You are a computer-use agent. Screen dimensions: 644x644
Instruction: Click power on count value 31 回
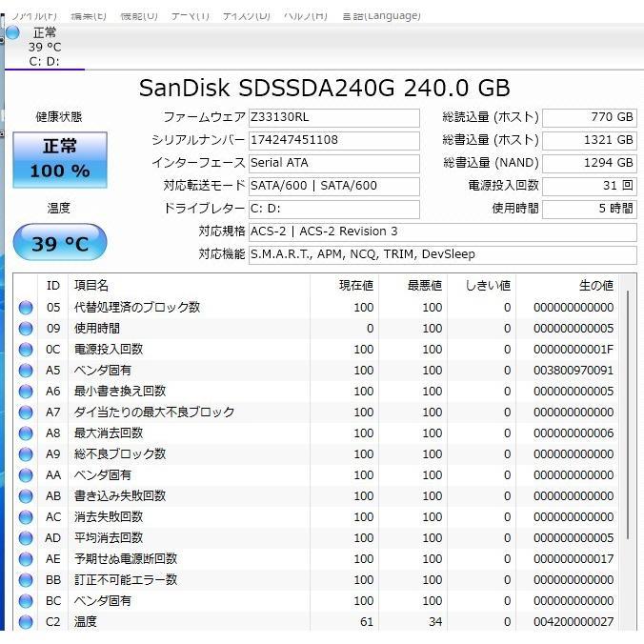point(590,186)
